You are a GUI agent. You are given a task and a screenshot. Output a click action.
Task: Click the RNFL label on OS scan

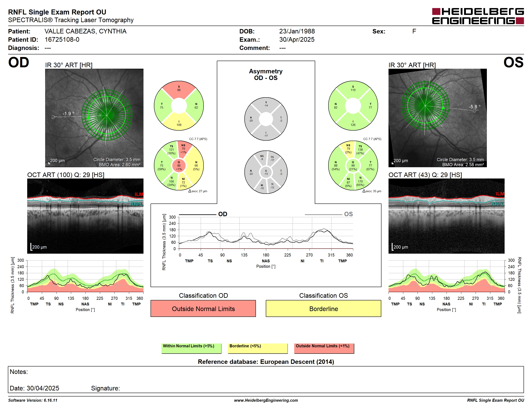(x=498, y=204)
